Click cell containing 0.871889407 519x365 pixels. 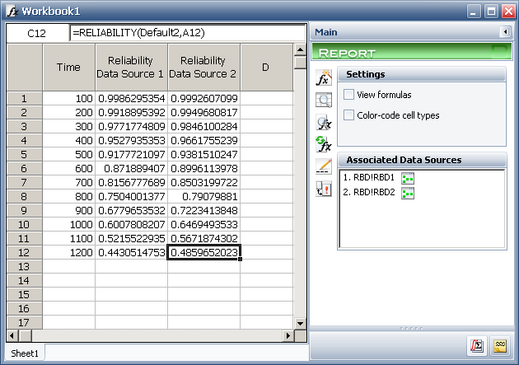coord(131,168)
